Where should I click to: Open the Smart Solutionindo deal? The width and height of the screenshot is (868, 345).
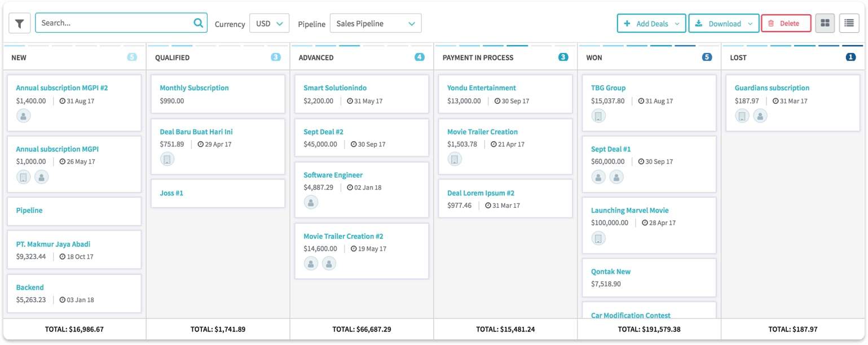click(335, 88)
